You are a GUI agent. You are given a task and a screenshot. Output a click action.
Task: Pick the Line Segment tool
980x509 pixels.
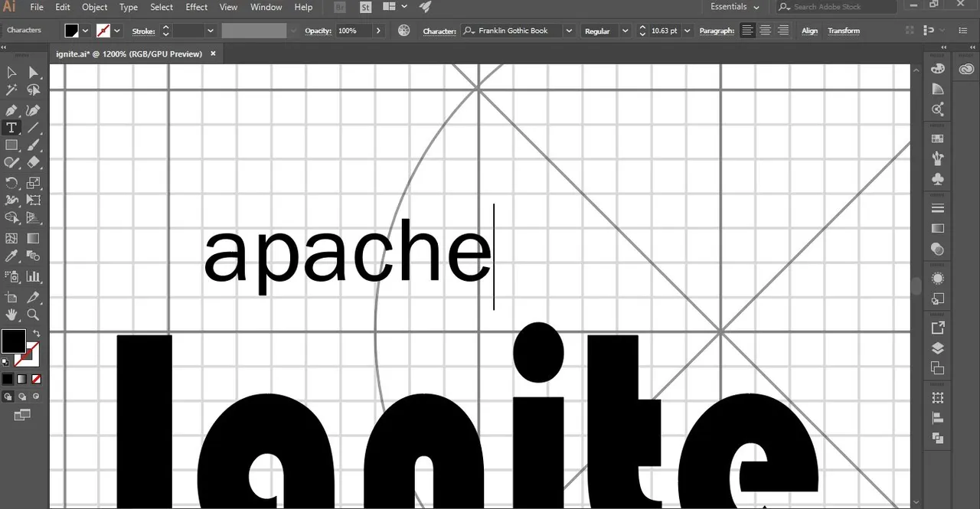[x=33, y=128]
